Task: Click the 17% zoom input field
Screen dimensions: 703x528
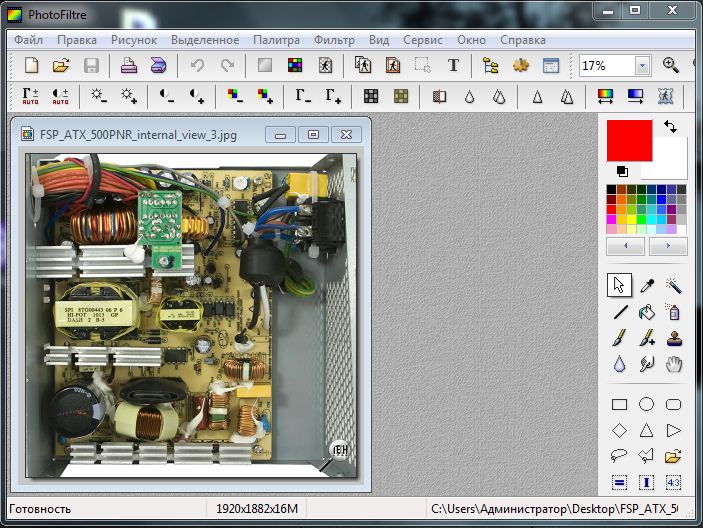Action: (x=607, y=66)
